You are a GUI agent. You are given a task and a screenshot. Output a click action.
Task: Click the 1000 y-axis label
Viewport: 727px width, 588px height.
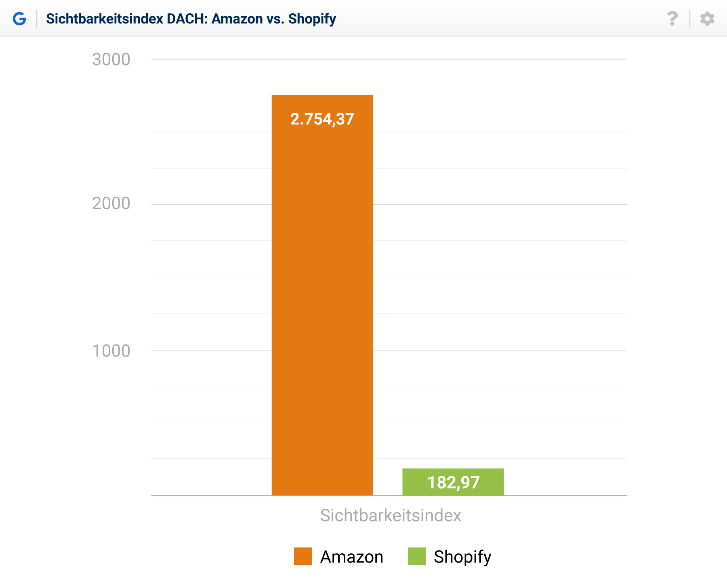(111, 351)
